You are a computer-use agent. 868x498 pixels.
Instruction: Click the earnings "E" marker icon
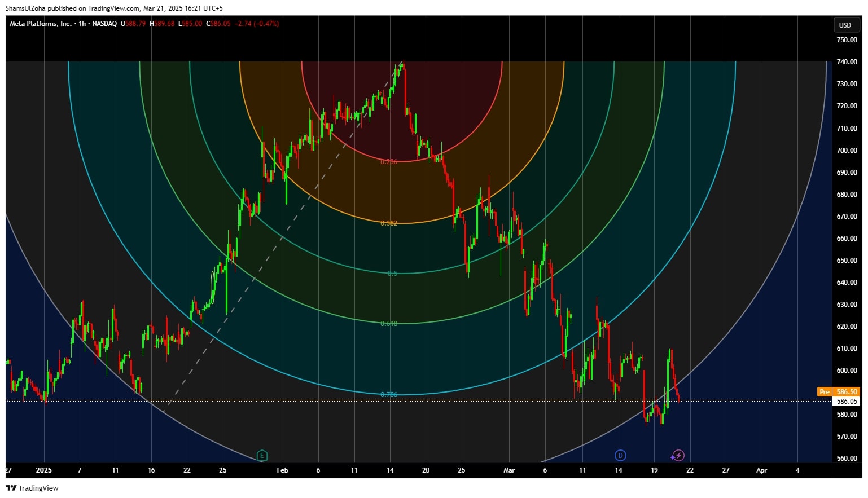tap(261, 455)
